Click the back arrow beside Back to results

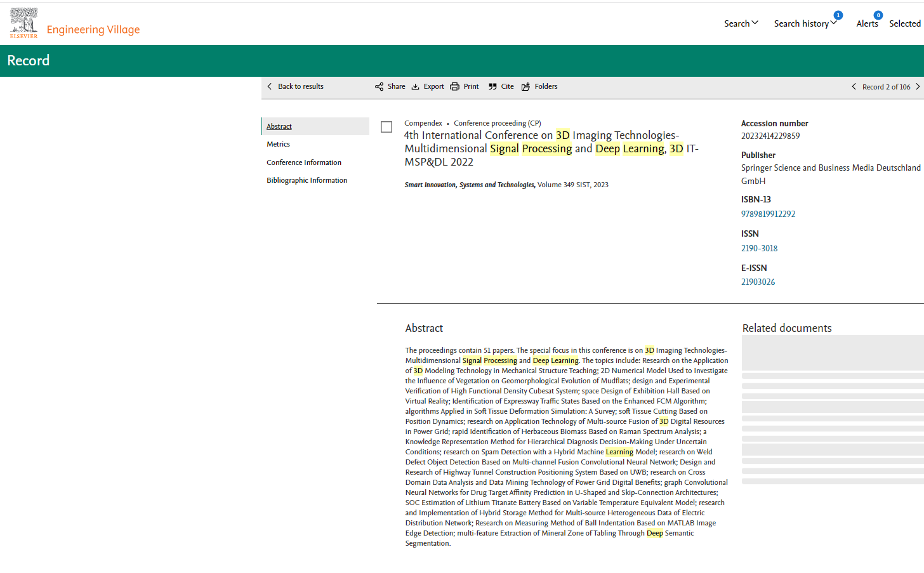click(270, 86)
